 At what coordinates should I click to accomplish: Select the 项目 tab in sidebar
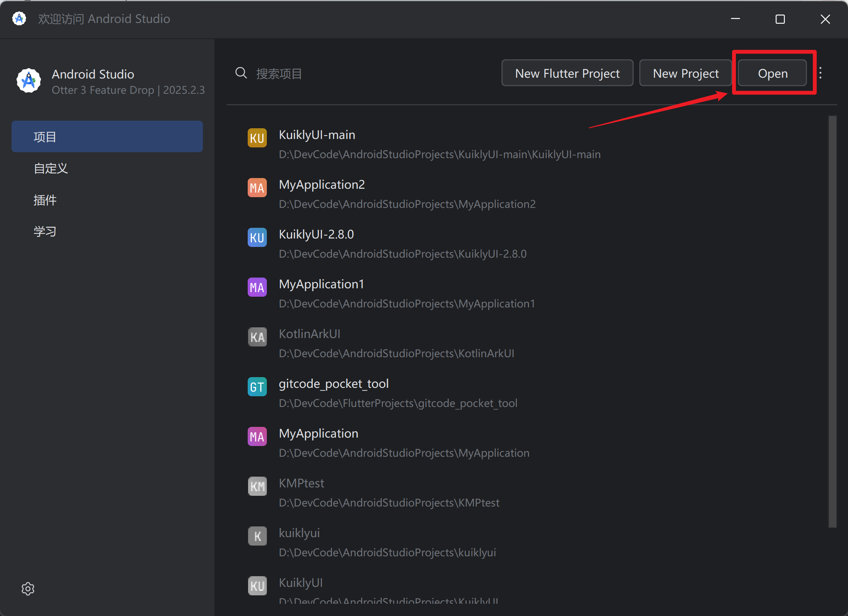coord(107,137)
